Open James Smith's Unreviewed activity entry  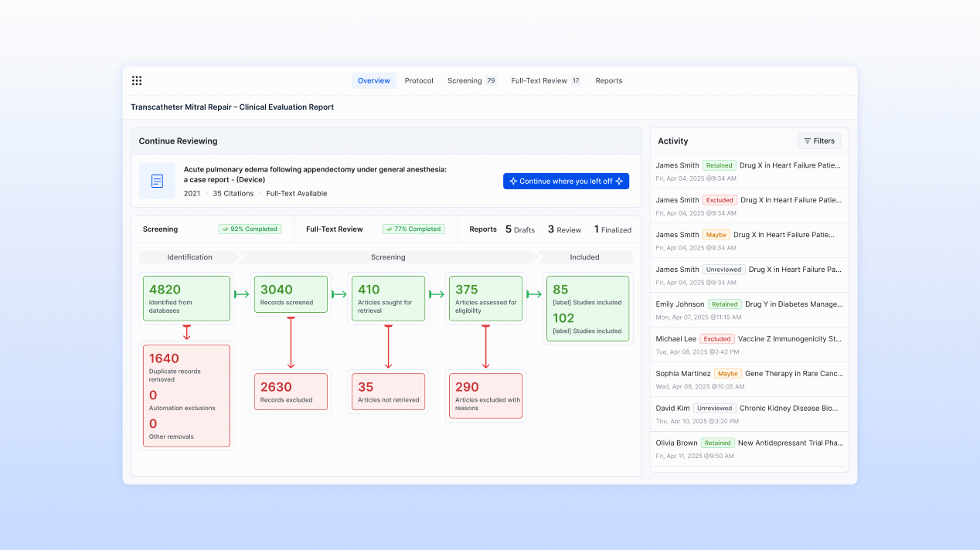point(749,276)
